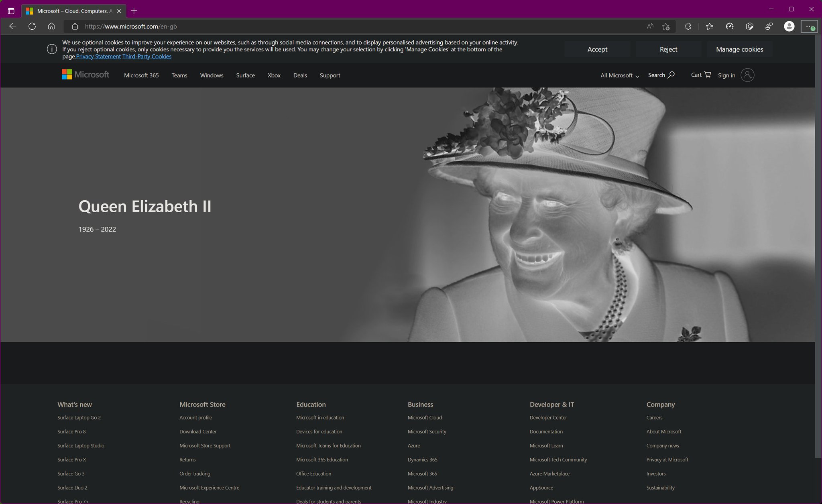Open the browser Performance gauge
Screen dimensions: 822x504
click(730, 26)
